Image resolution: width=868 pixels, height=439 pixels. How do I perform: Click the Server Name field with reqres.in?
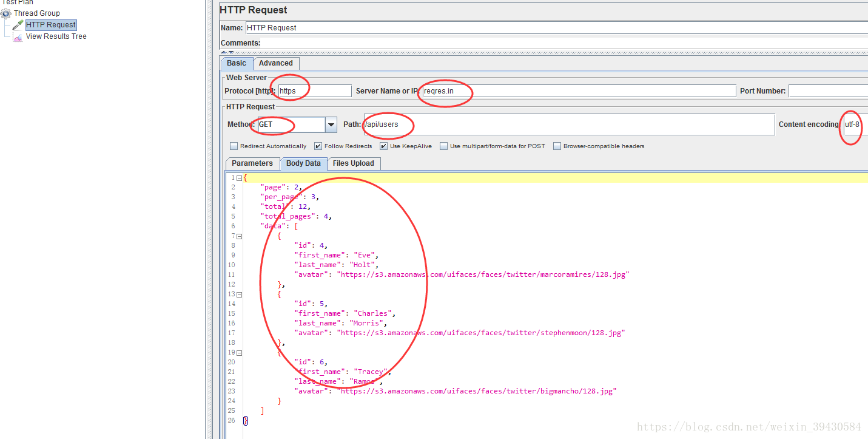579,91
